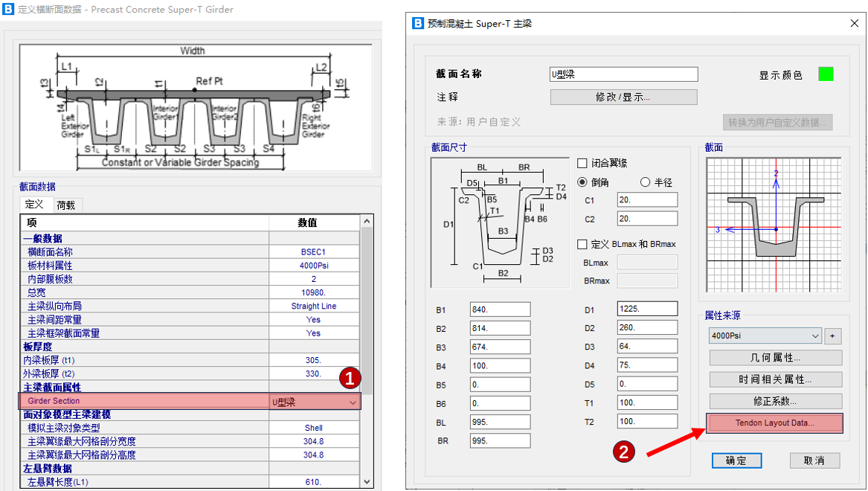Click the green 显示颜色 swatch
Screen dimensions: 868x491
tap(826, 74)
